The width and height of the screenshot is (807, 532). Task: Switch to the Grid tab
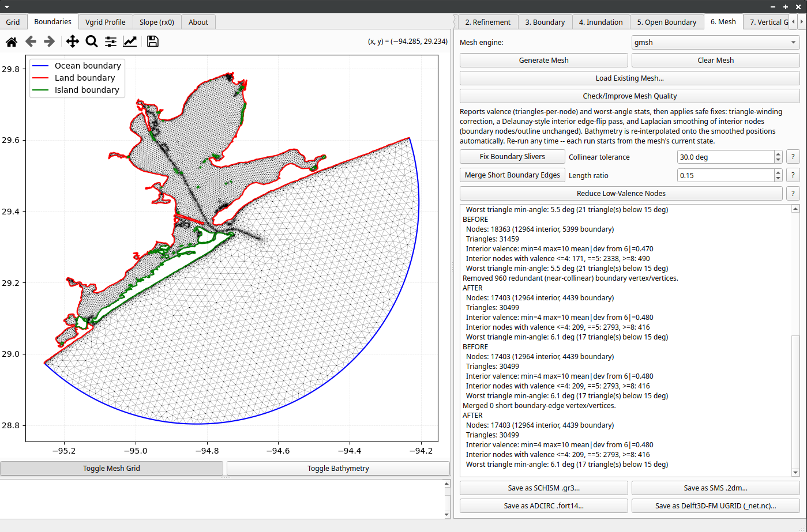[13, 22]
